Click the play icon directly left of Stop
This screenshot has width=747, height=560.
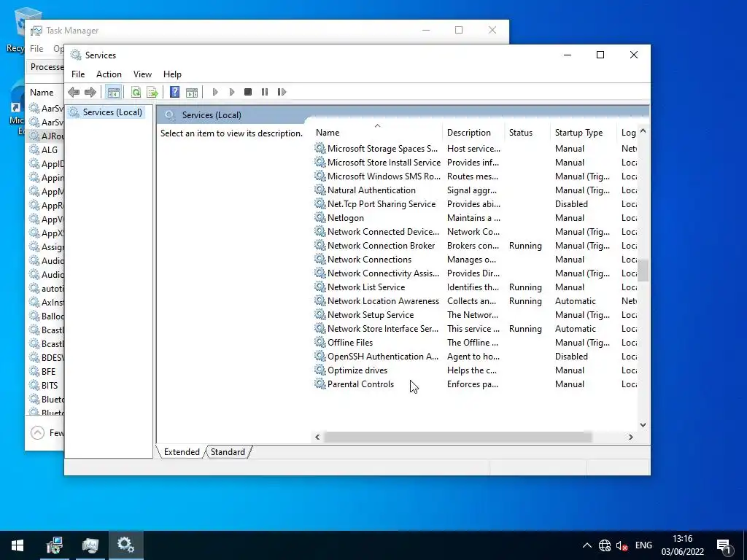[x=231, y=92]
